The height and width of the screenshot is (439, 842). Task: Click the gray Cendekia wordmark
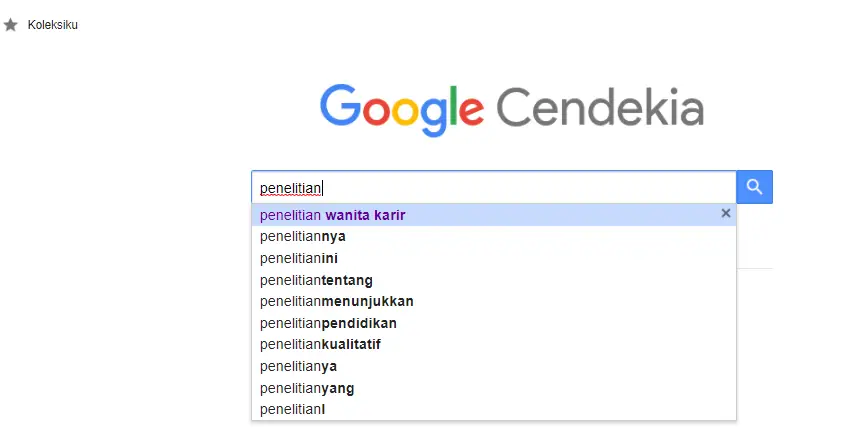point(600,108)
